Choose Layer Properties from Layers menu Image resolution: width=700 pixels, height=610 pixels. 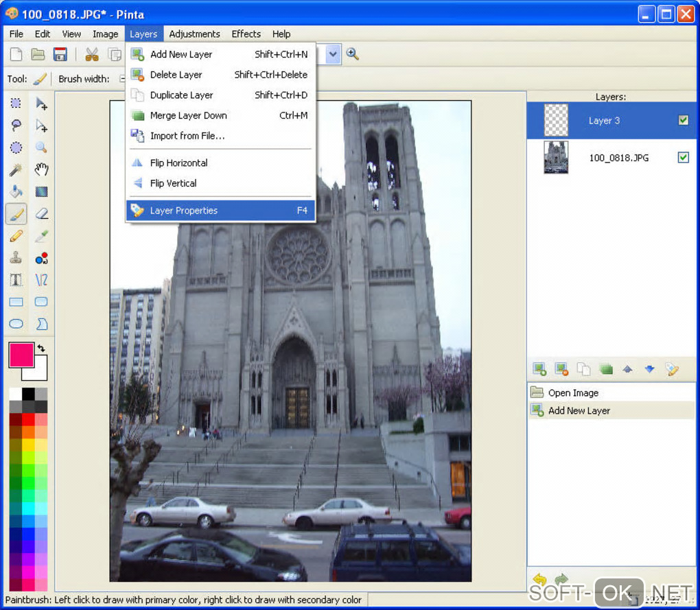coord(184,211)
